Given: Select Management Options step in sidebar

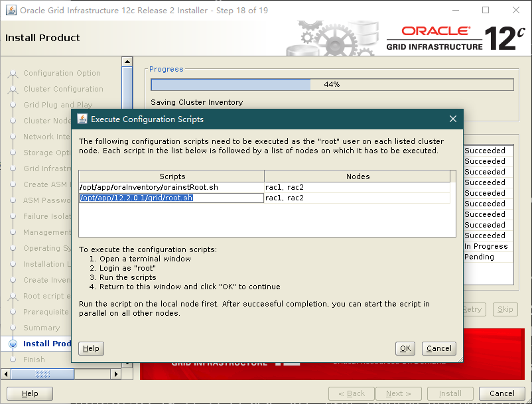Looking at the screenshot, I should pyautogui.click(x=47, y=232).
